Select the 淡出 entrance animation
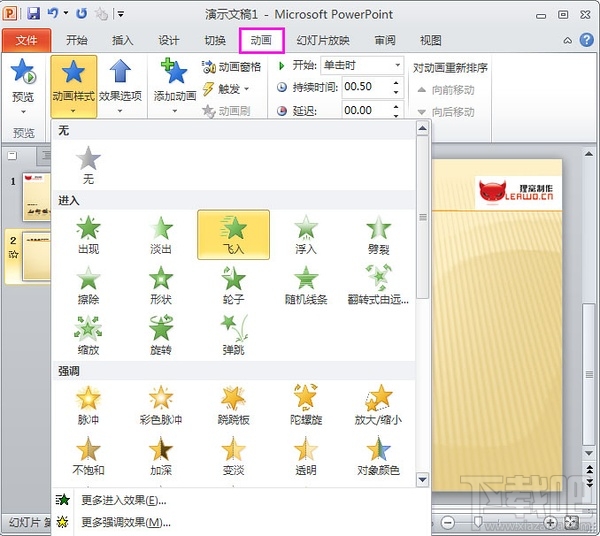Screen dimensions: 600x536 point(161,235)
